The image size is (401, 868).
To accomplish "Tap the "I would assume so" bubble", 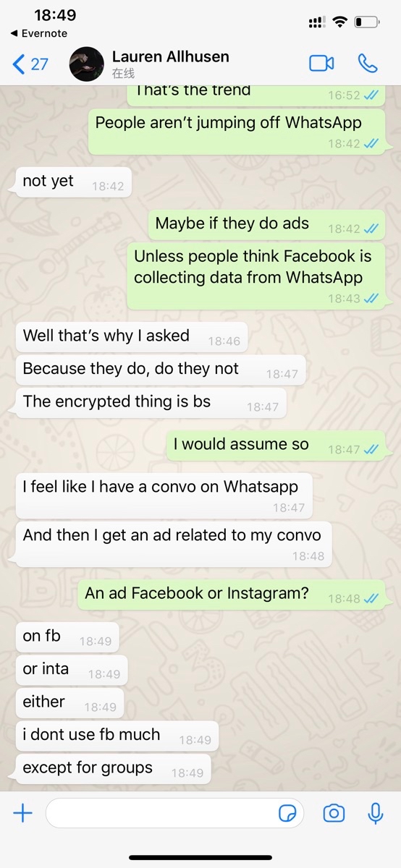I will [x=277, y=446].
